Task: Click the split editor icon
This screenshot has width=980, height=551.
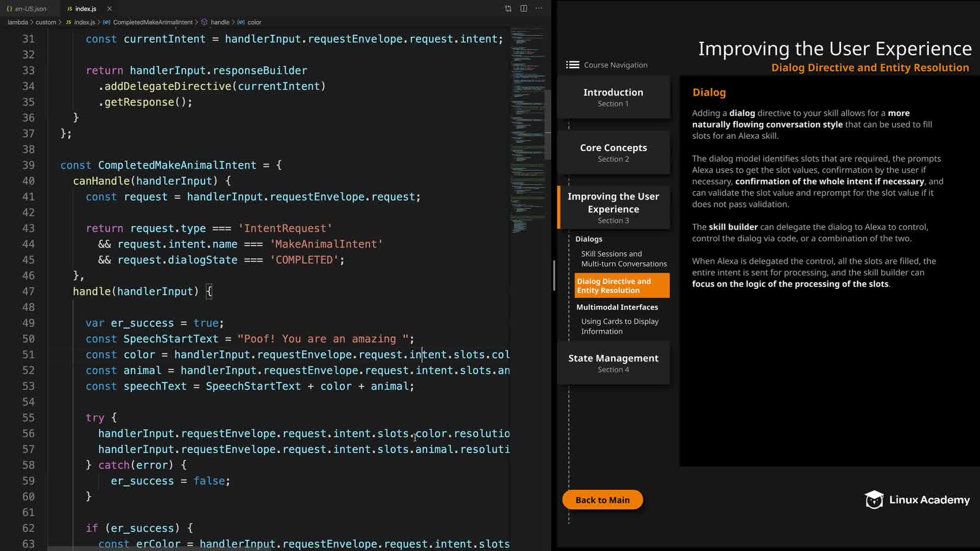Action: click(524, 9)
